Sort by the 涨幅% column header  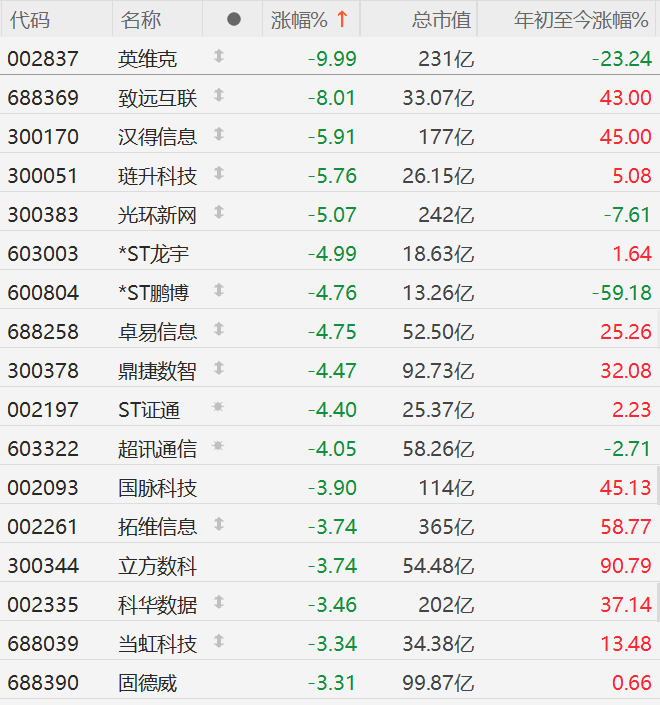299,20
